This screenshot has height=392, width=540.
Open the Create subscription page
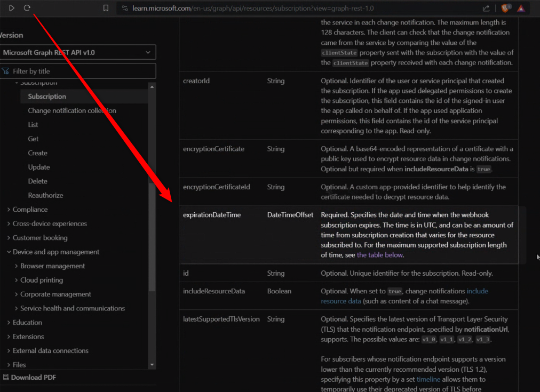tap(37, 153)
